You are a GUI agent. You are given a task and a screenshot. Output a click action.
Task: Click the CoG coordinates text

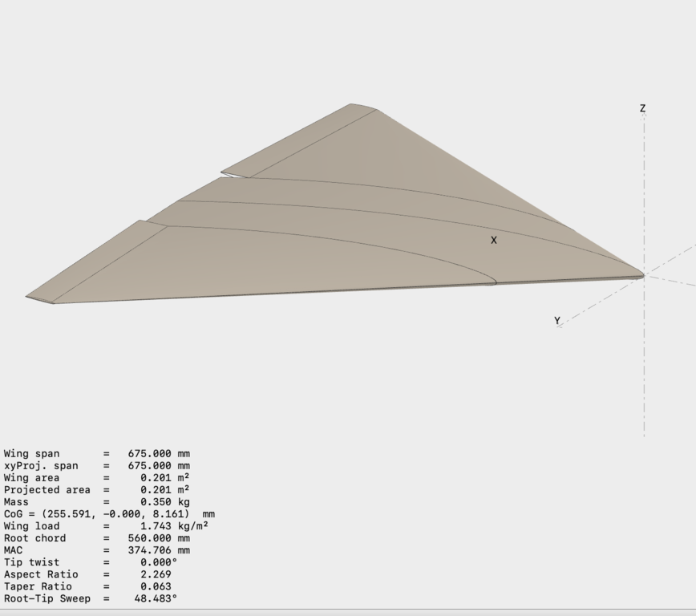[x=109, y=514]
